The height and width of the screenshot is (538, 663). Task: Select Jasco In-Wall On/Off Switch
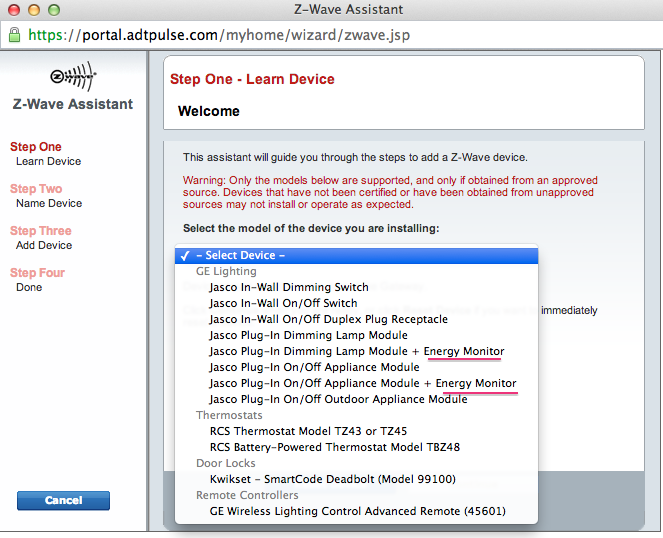tap(356, 303)
